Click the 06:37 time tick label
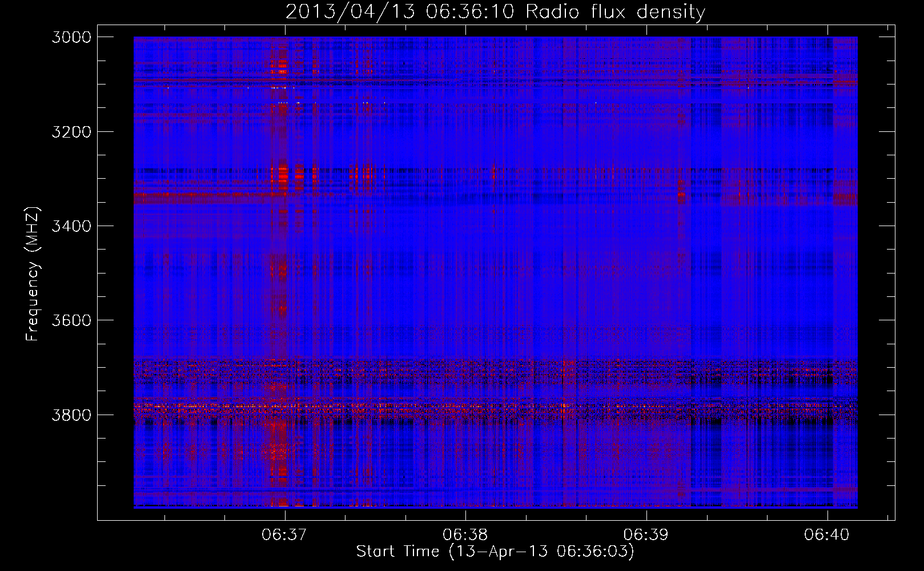Viewport: 924px width, 571px height. click(284, 534)
